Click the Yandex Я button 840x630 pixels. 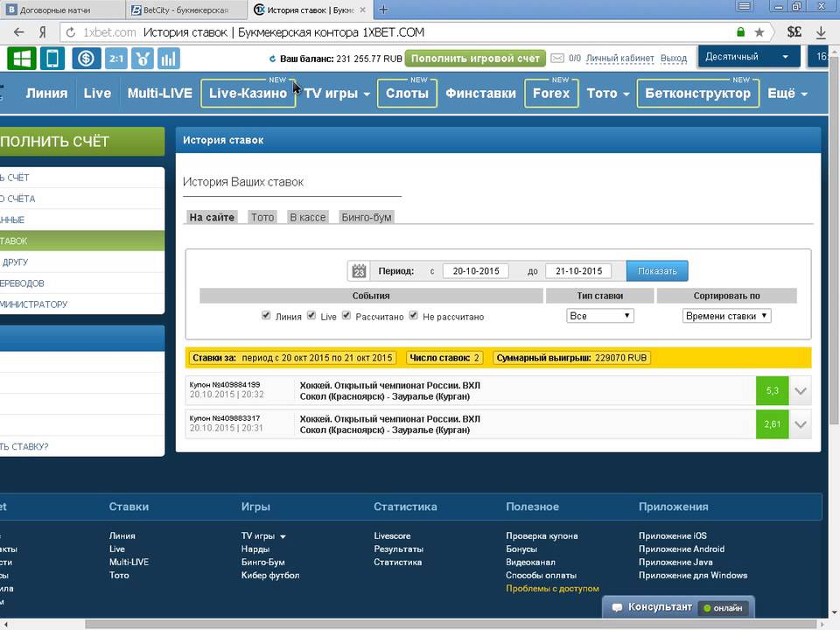[x=42, y=32]
